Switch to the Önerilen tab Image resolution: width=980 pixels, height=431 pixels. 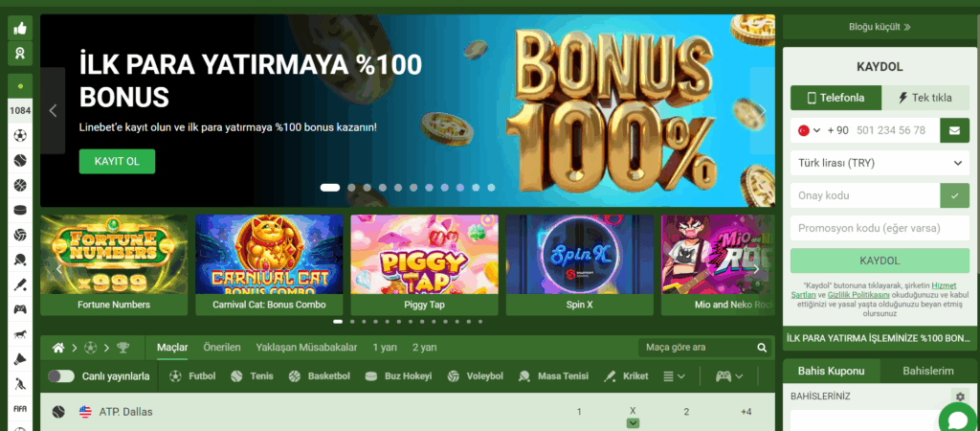point(221,347)
